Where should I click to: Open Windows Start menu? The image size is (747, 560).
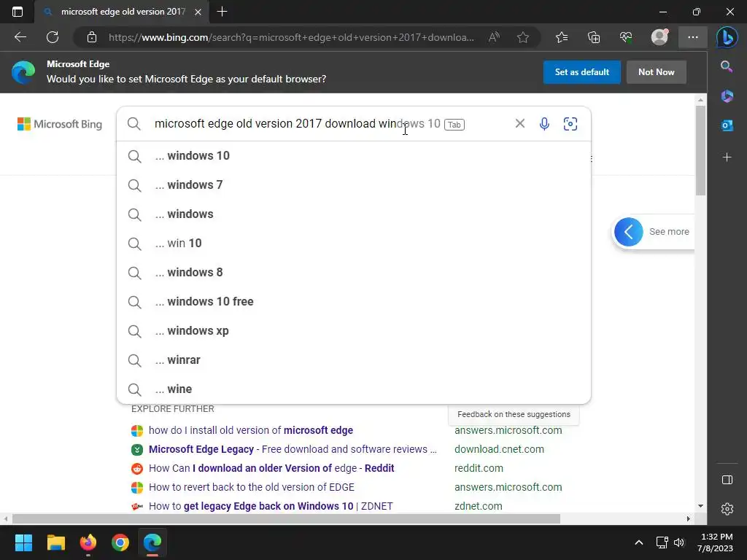coord(23,542)
